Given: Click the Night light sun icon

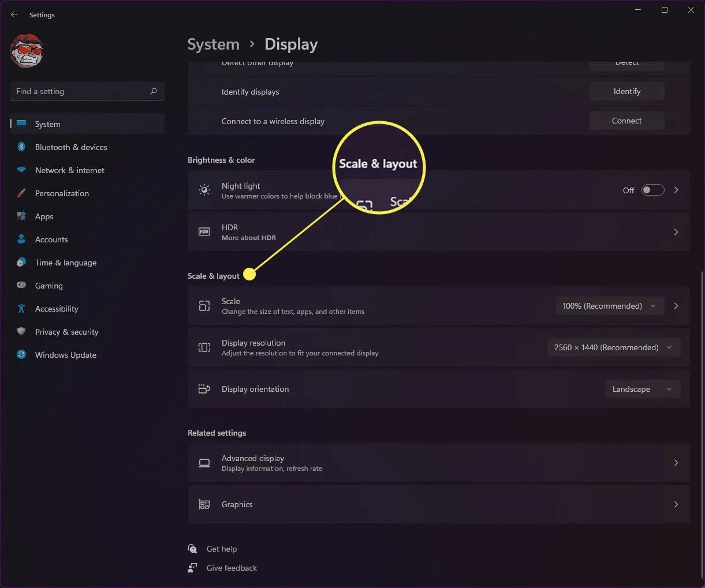Looking at the screenshot, I should tap(204, 190).
